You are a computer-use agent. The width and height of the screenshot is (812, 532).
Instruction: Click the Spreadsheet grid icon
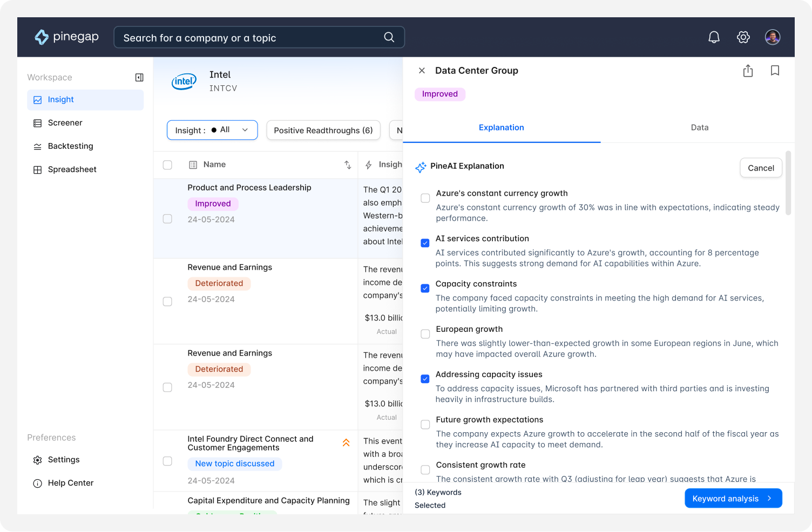[38, 169]
